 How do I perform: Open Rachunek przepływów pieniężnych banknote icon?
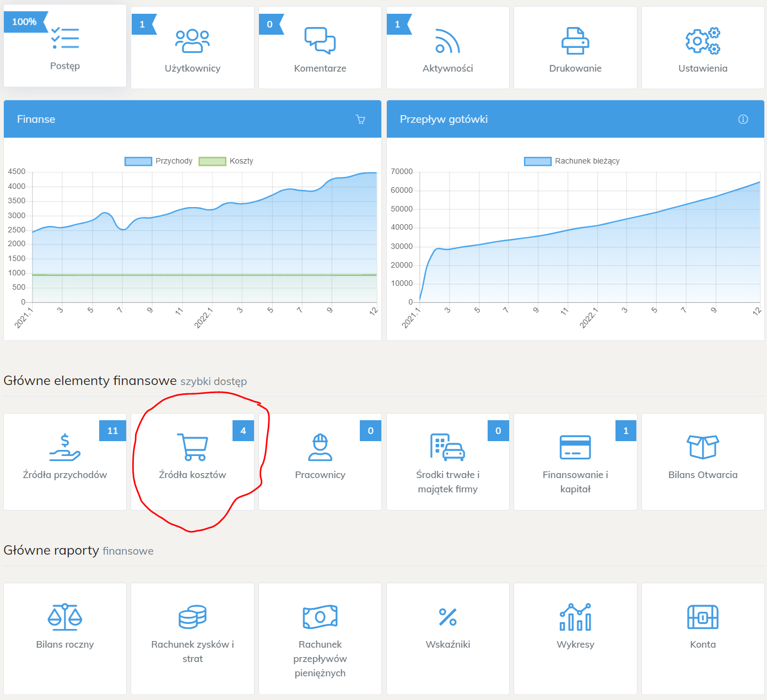click(320, 617)
